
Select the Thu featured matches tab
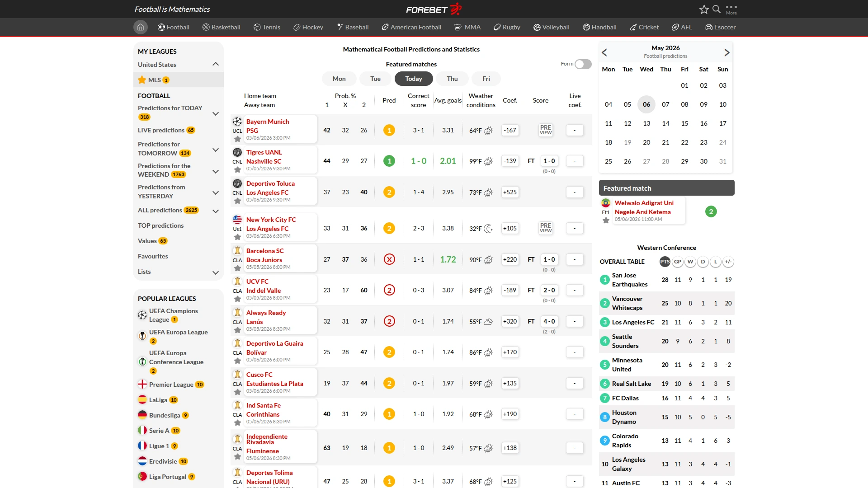(452, 79)
